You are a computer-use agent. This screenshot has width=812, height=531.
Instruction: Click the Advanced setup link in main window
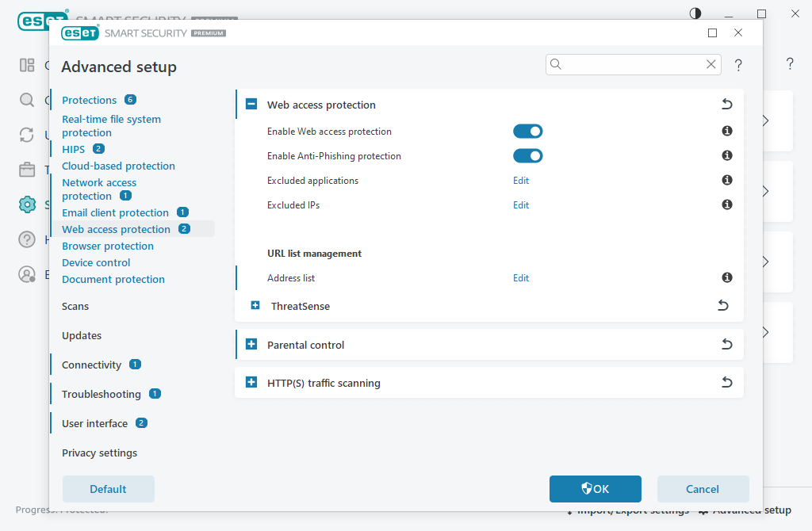[x=745, y=510]
